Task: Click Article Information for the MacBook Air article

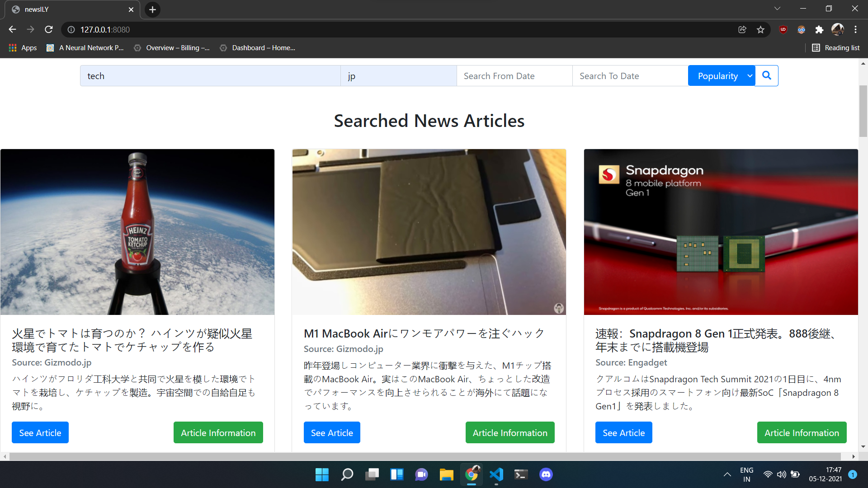Action: [x=509, y=432]
